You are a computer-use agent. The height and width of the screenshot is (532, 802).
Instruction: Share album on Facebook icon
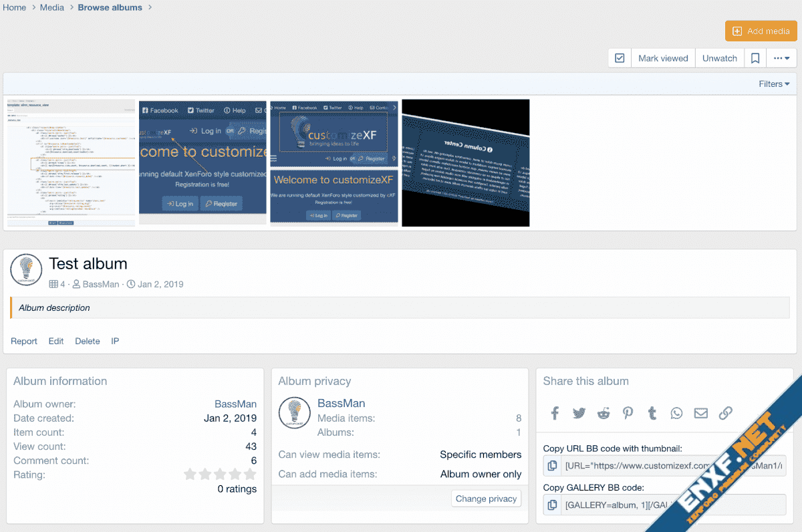[x=555, y=413]
